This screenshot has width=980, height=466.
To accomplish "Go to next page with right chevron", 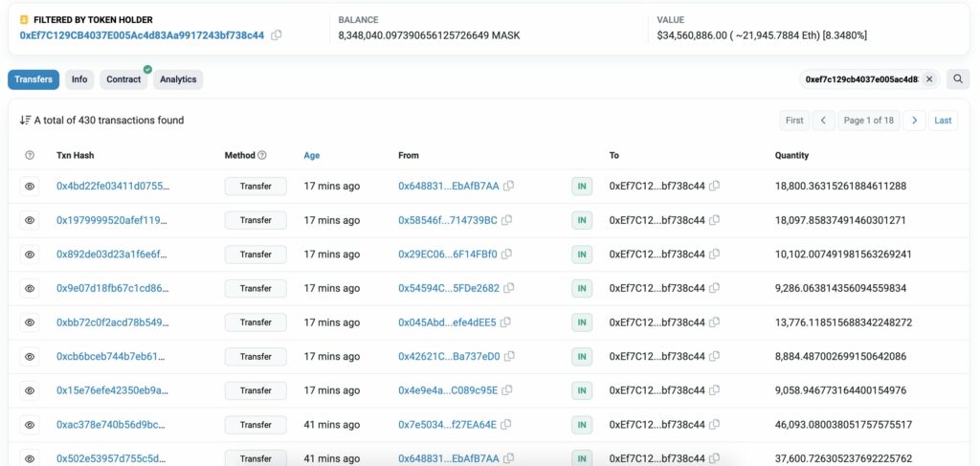I will tap(914, 121).
